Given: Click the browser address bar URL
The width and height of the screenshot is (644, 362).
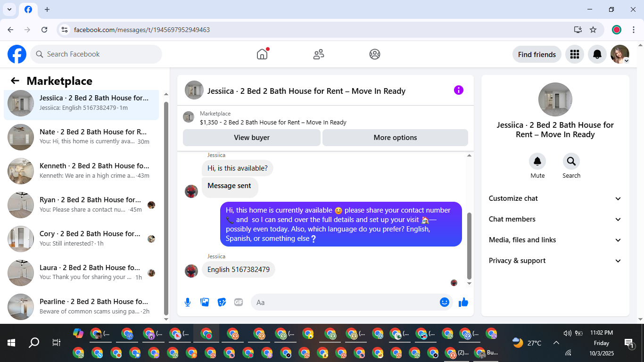Looking at the screenshot, I should tap(142, 30).
